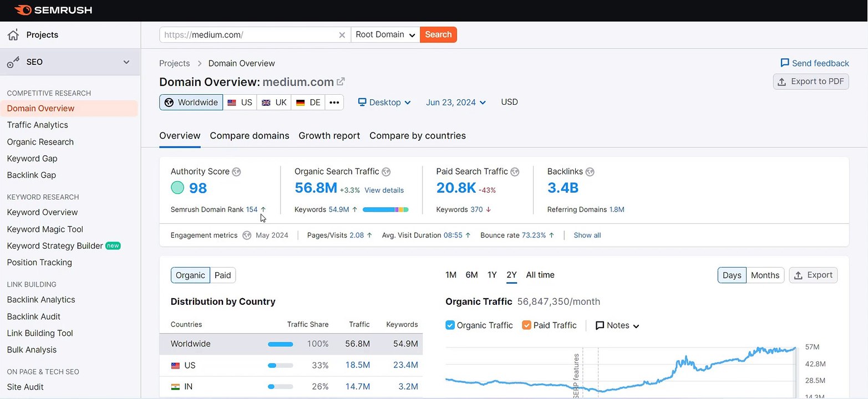Open Traffic Analytics in sidebar
This screenshot has height=399, width=868.
point(37,125)
